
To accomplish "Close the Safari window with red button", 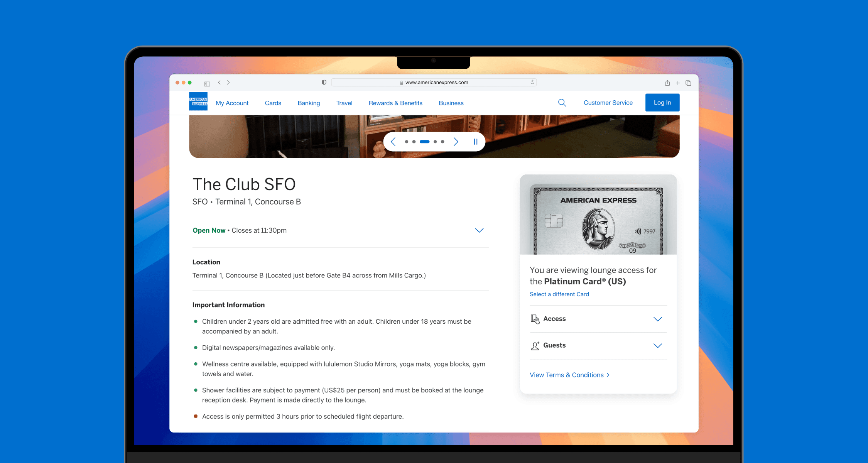I will tap(177, 83).
